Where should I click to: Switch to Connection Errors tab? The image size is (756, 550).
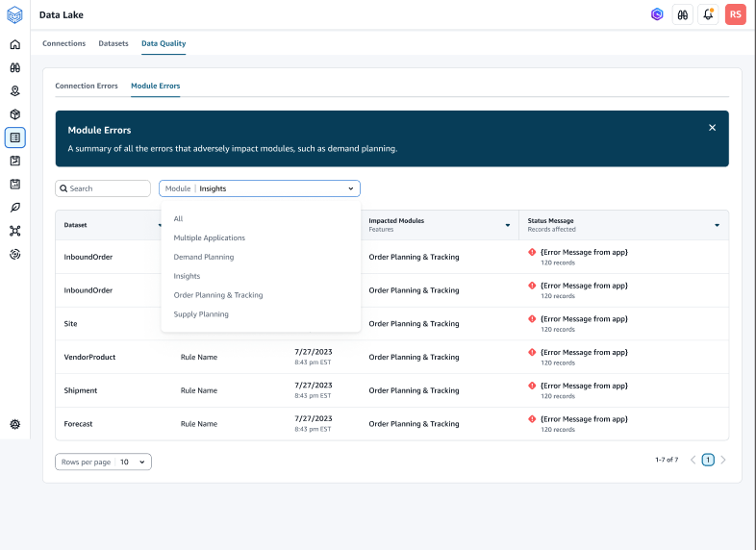(x=87, y=86)
